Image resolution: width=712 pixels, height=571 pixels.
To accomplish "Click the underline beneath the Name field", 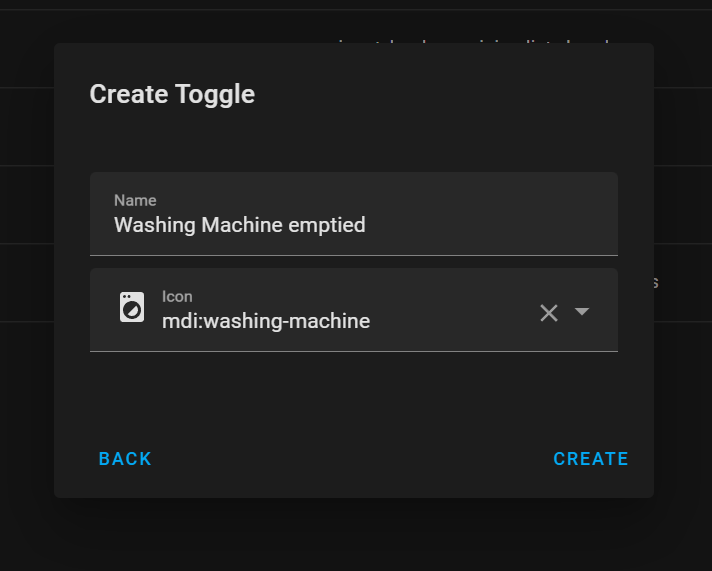I will coord(354,255).
